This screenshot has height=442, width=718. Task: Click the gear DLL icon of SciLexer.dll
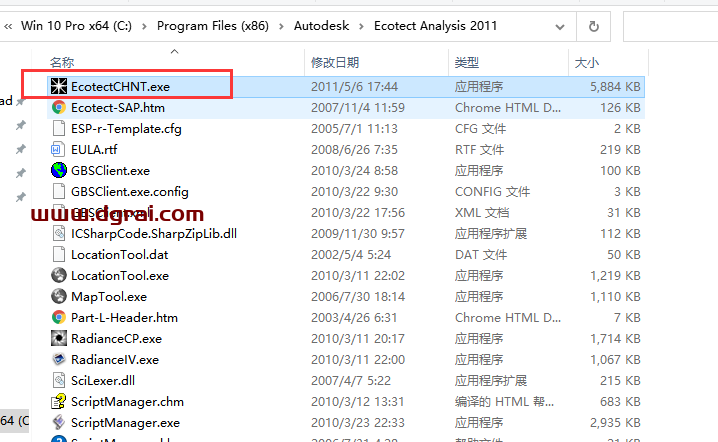click(x=59, y=380)
